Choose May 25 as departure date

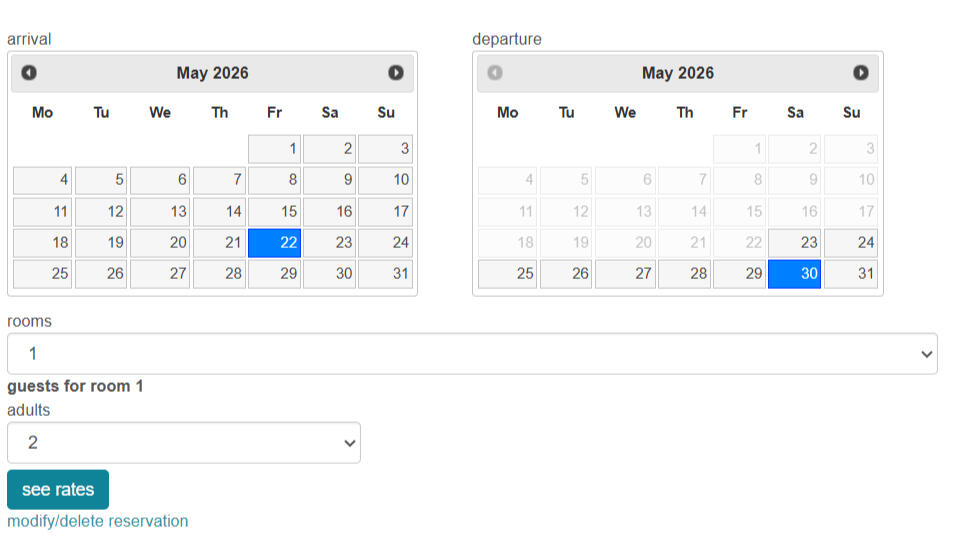coord(508,274)
